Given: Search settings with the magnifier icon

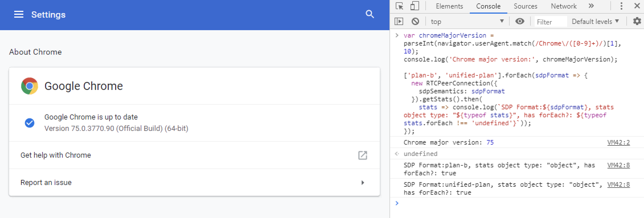Looking at the screenshot, I should 370,14.
